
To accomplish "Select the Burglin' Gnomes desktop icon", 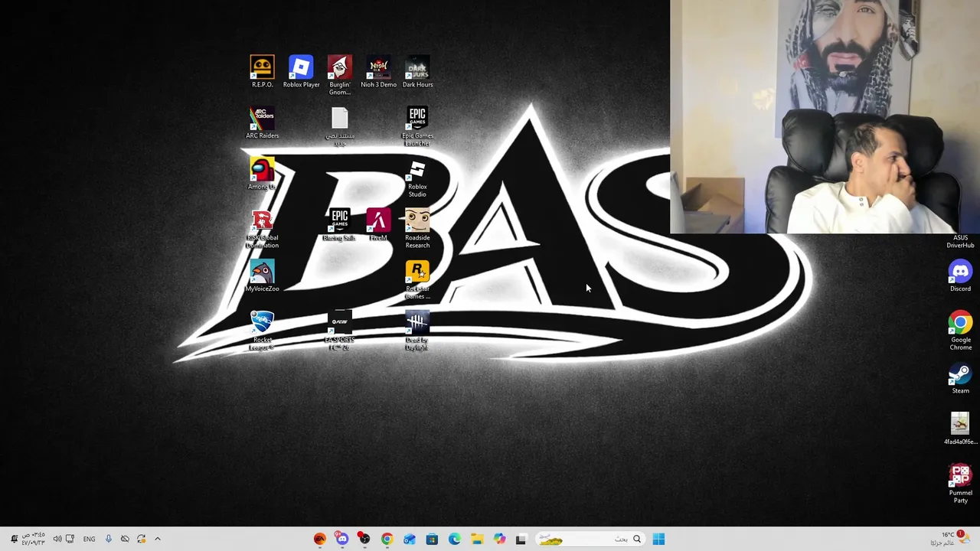I will 340,75.
